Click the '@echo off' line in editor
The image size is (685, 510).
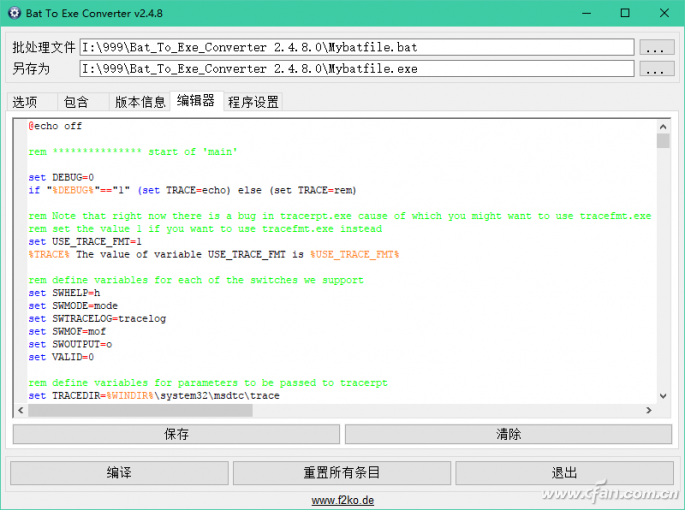point(55,127)
